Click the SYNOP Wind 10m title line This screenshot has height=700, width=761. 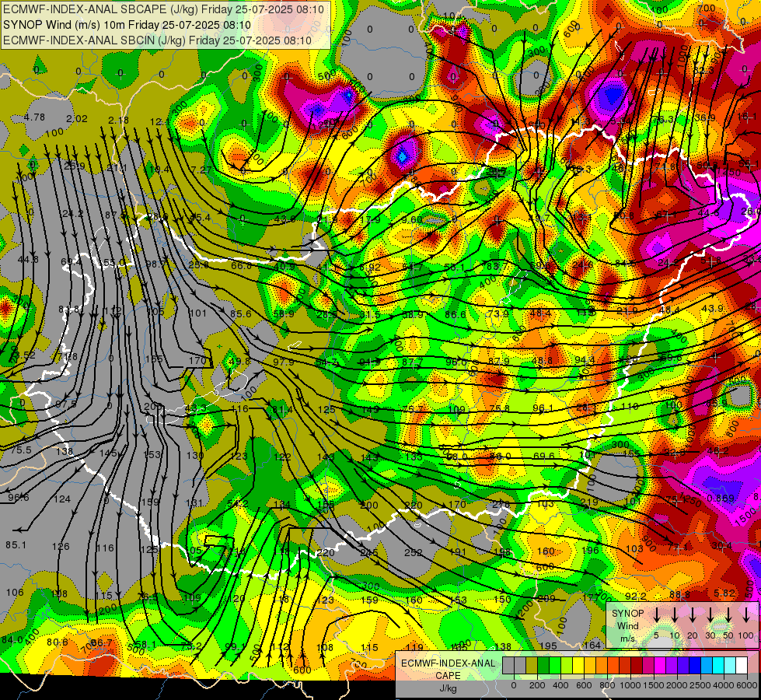tap(127, 25)
